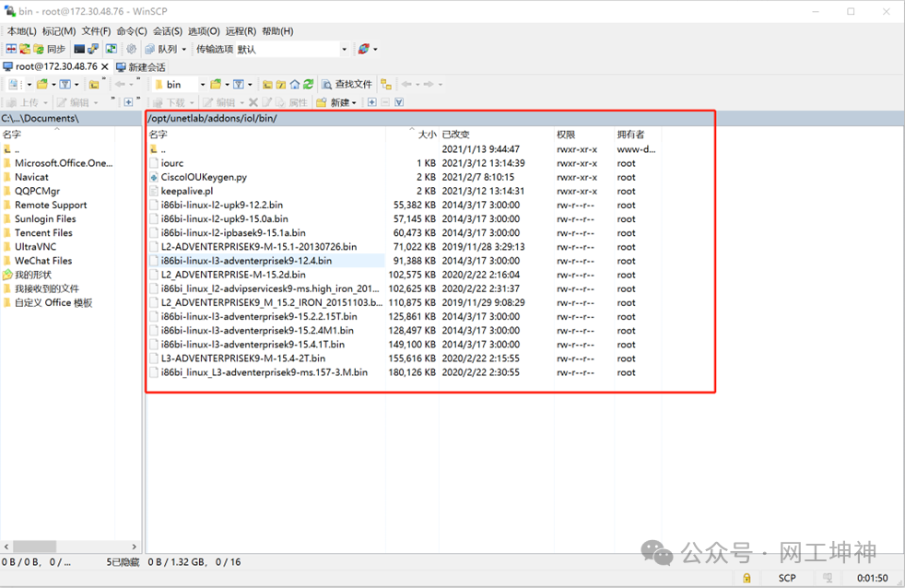This screenshot has height=588, width=905.
Task: Go to remote home directory icon
Action: pyautogui.click(x=295, y=85)
